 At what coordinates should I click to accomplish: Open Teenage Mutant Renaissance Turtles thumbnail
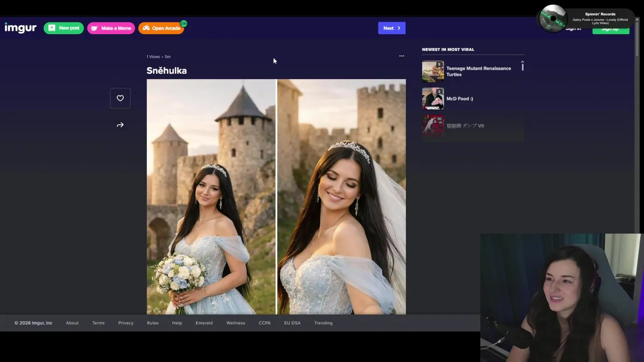pyautogui.click(x=433, y=71)
